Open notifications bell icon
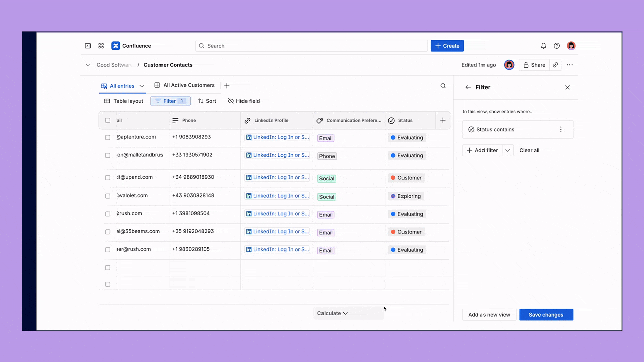 coord(543,46)
